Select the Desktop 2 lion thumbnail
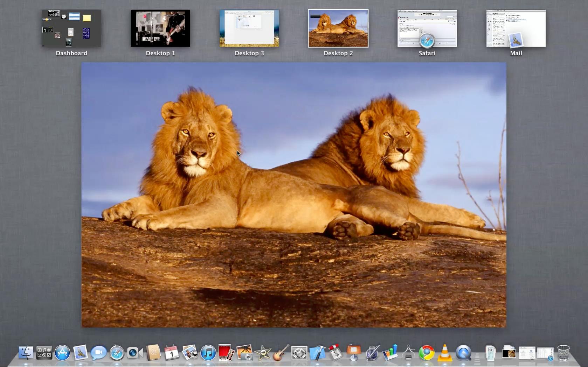Image resolution: width=588 pixels, height=367 pixels. 338,28
